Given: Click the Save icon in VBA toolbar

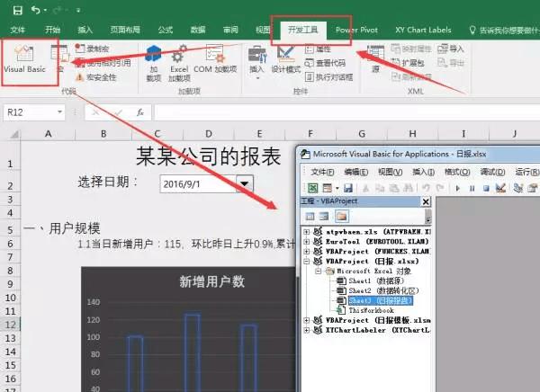Looking at the screenshot, I should pyautogui.click(x=348, y=188).
